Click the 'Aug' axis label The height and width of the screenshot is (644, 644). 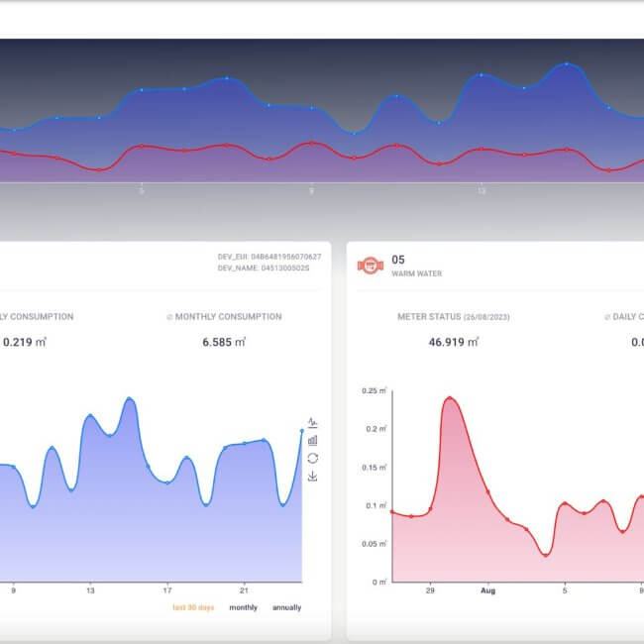pyautogui.click(x=487, y=590)
